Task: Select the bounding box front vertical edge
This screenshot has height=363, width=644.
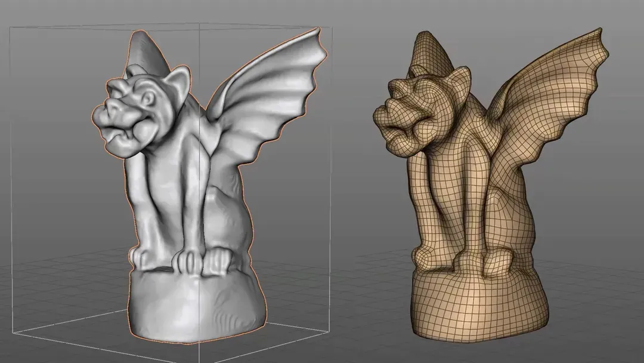Action: pyautogui.click(x=199, y=179)
